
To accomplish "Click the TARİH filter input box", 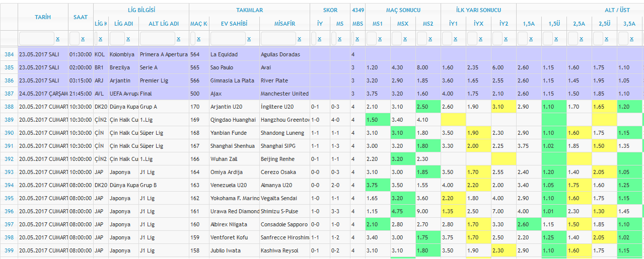I will point(37,38).
